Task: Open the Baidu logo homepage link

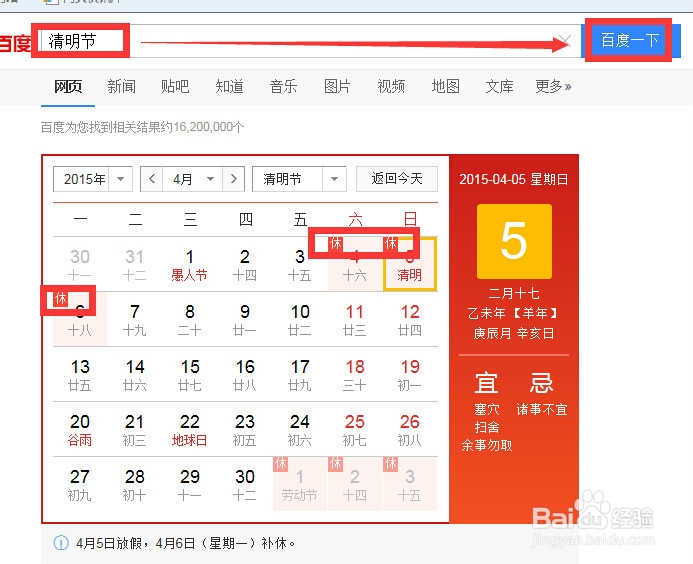Action: coord(15,43)
